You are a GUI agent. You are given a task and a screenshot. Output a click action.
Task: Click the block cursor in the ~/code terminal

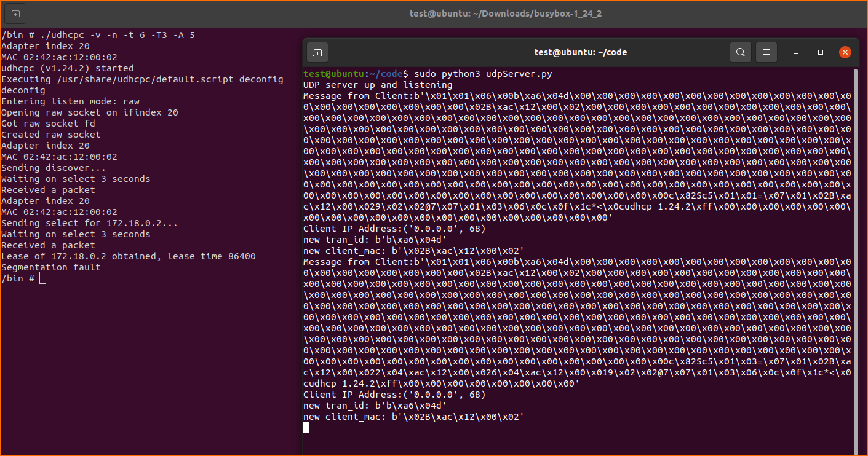pyautogui.click(x=306, y=427)
